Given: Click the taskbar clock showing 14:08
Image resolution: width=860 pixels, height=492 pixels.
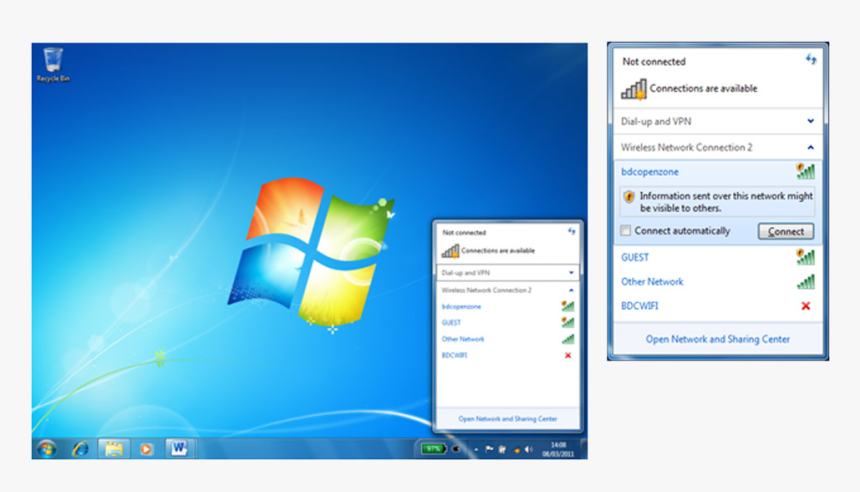Looking at the screenshot, I should coord(558,449).
